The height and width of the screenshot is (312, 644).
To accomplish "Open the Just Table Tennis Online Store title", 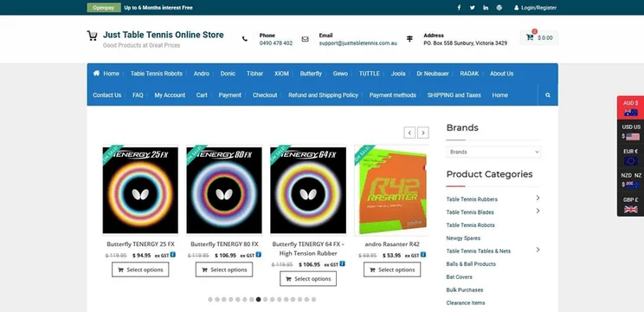I will click(164, 35).
